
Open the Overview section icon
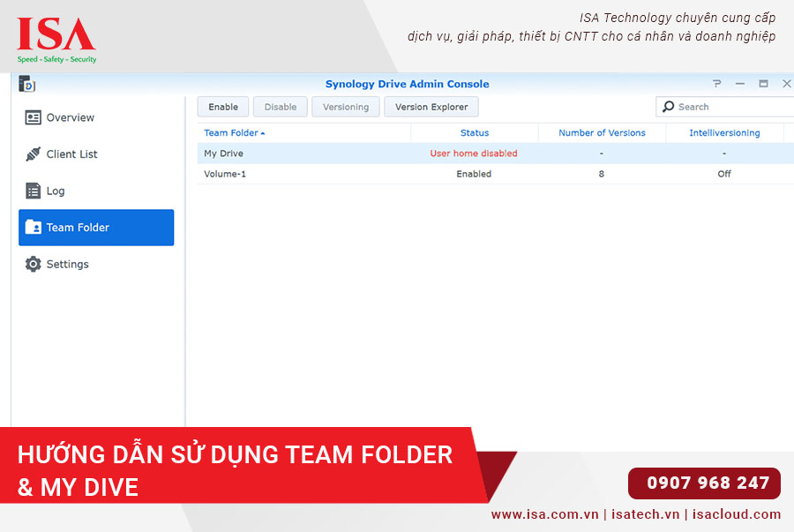pos(33,117)
